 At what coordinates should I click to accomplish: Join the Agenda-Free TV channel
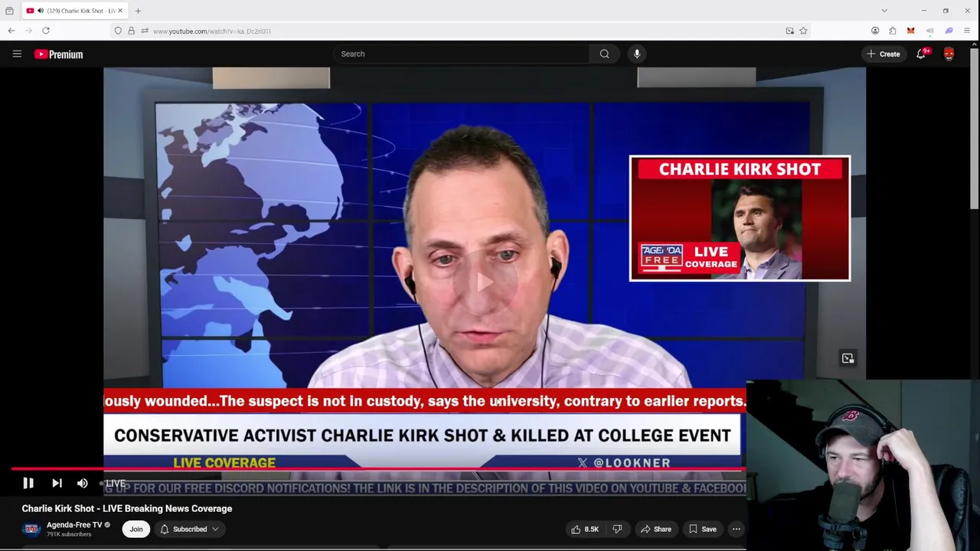(136, 529)
